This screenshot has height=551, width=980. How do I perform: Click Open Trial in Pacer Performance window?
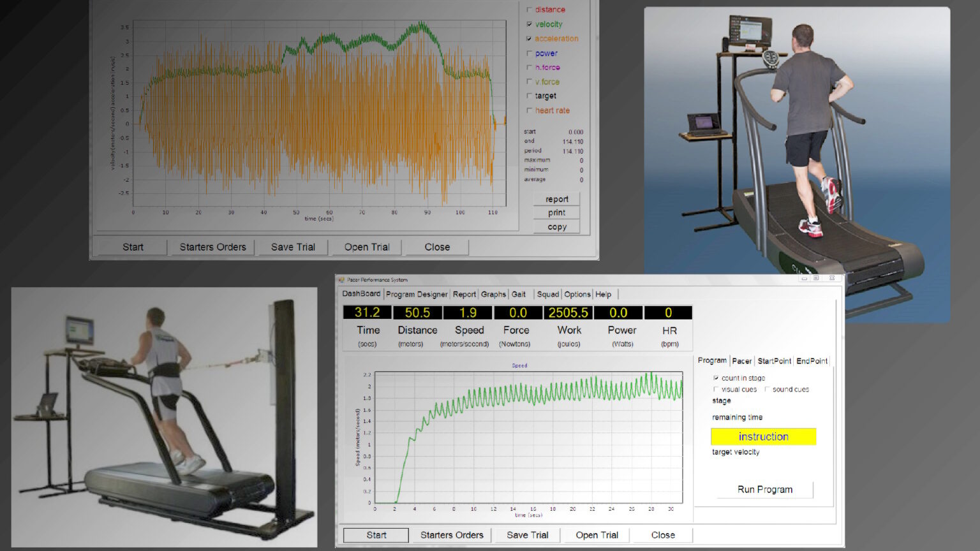tap(597, 535)
